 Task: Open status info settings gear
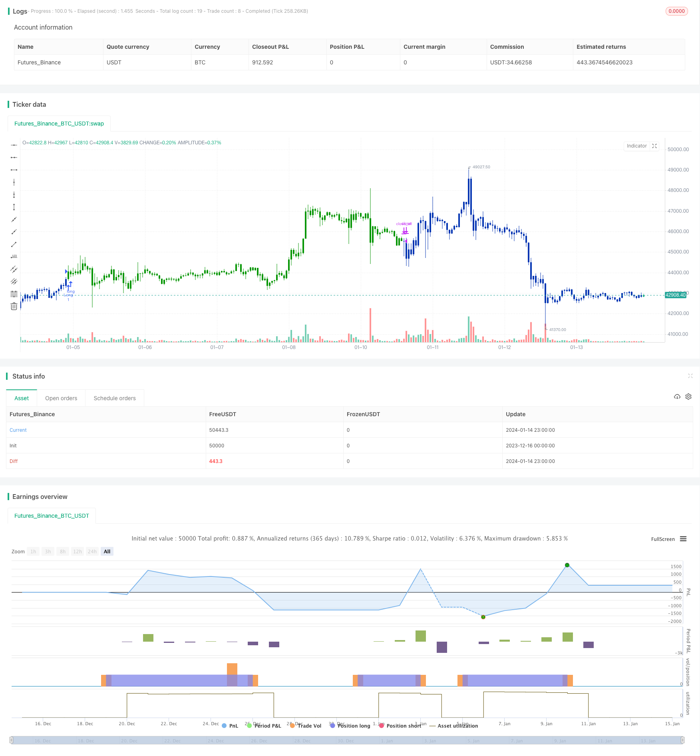(x=688, y=397)
